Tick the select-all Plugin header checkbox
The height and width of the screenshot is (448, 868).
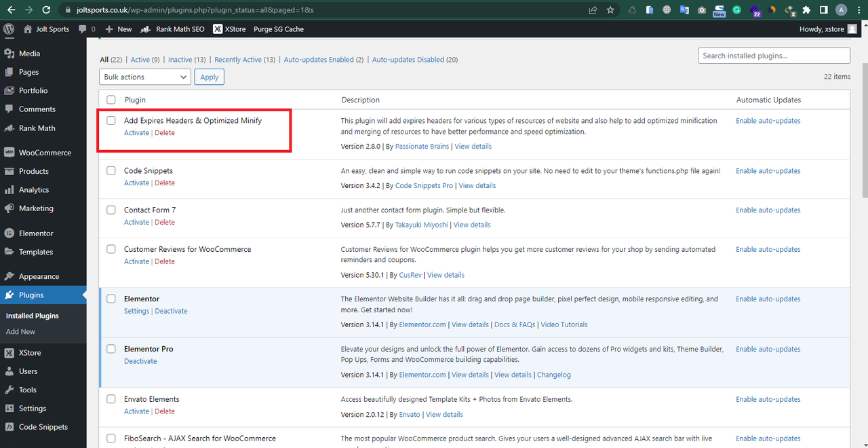[111, 100]
